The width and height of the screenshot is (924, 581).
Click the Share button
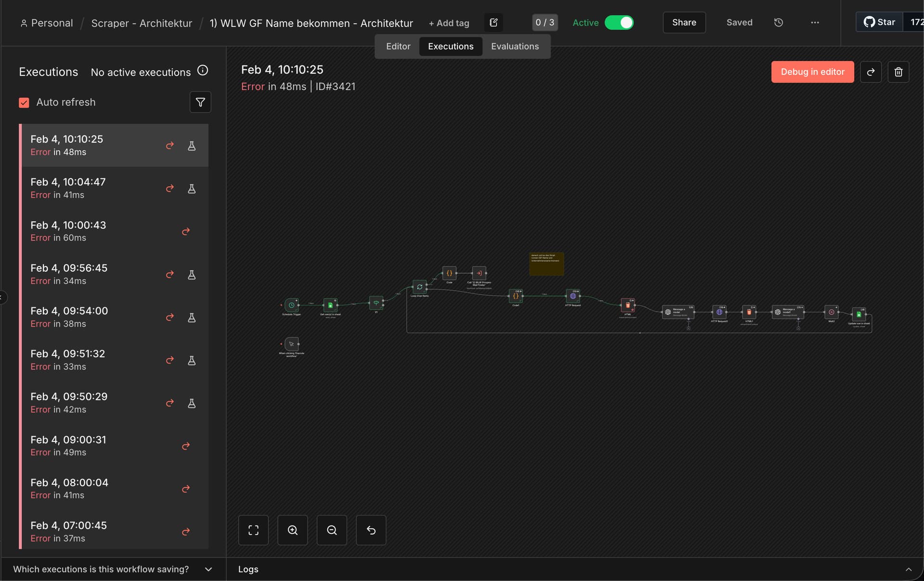tap(684, 23)
